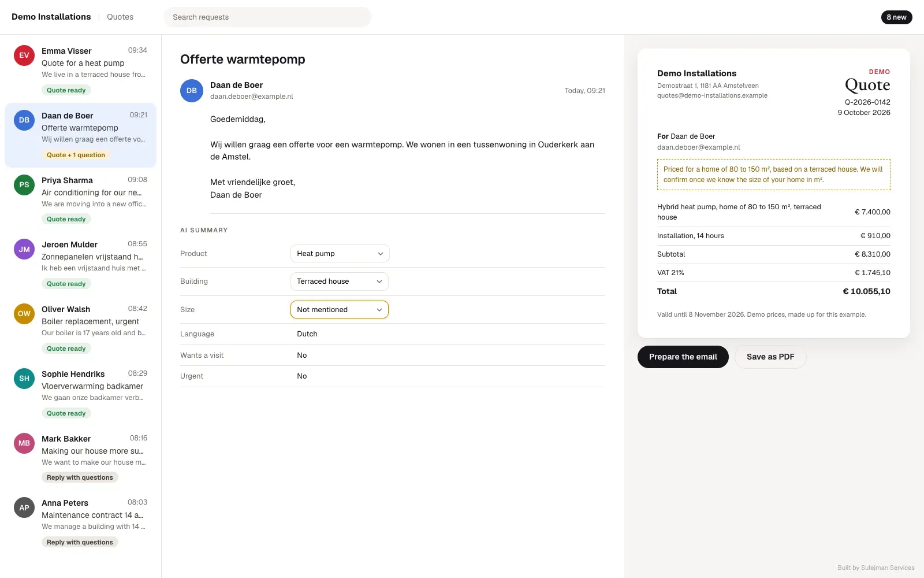
Task: Click the Quote + 1 question tag
Action: pyautogui.click(x=76, y=155)
